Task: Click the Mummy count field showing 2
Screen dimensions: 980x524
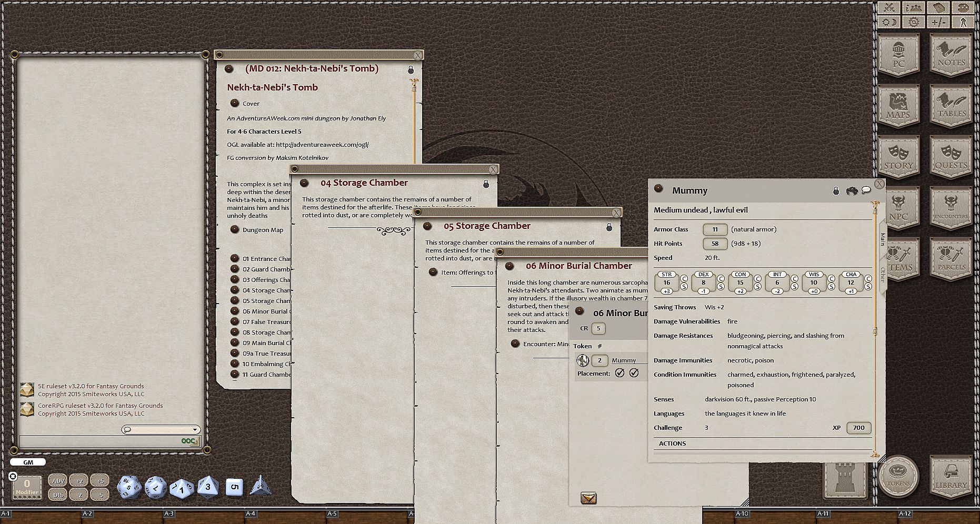Action: point(599,360)
